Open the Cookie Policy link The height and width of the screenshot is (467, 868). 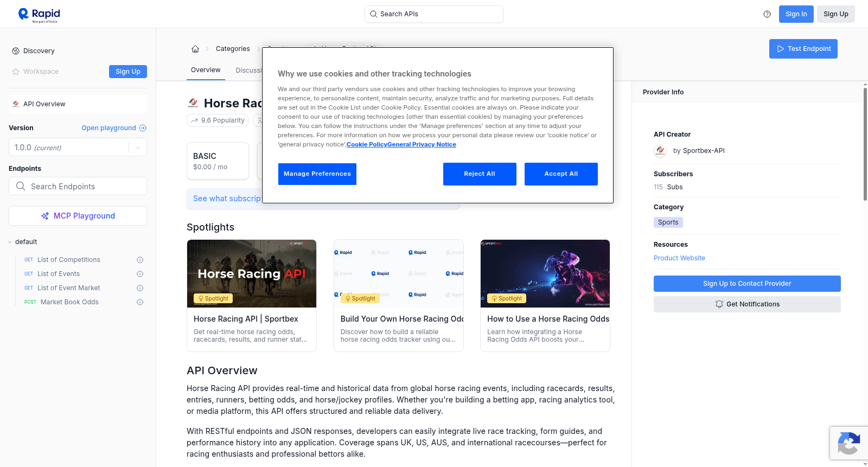(367, 144)
